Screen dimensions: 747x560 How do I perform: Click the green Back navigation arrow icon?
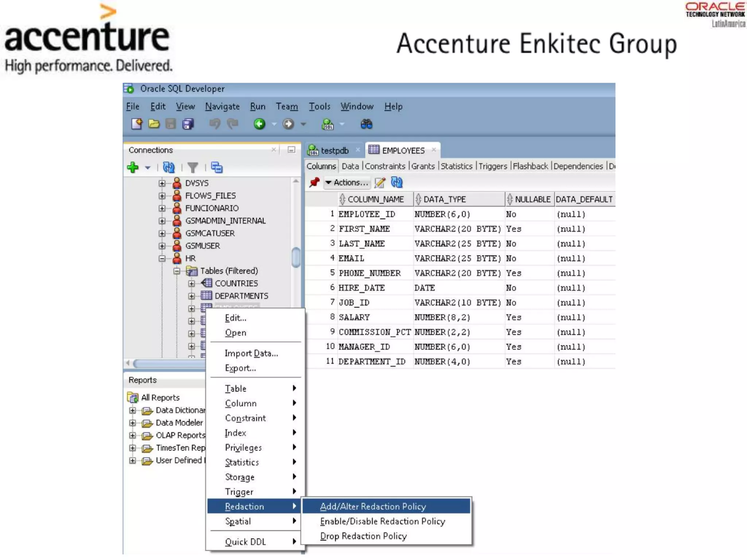pyautogui.click(x=259, y=124)
